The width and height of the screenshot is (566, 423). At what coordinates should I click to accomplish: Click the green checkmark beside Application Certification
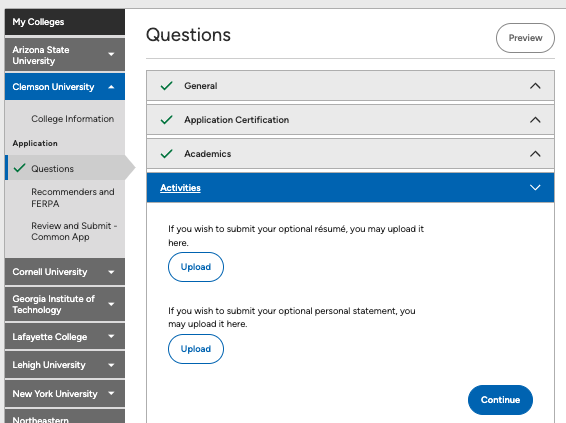(x=166, y=119)
